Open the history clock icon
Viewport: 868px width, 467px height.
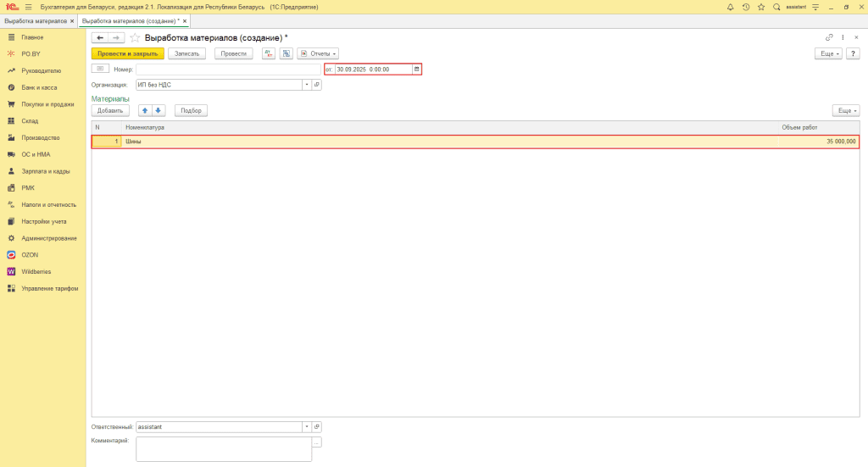[746, 7]
